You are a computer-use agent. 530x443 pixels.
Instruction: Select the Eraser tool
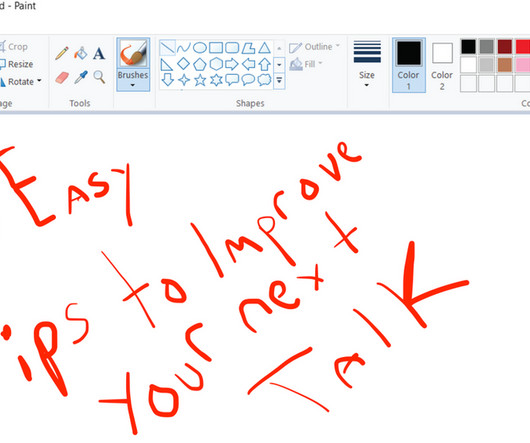(x=62, y=77)
